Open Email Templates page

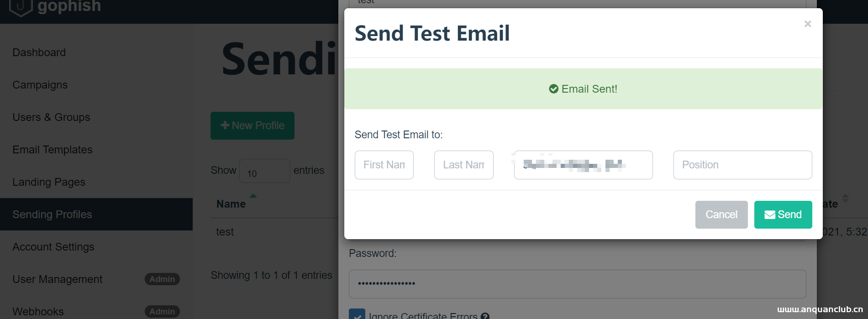coord(53,150)
